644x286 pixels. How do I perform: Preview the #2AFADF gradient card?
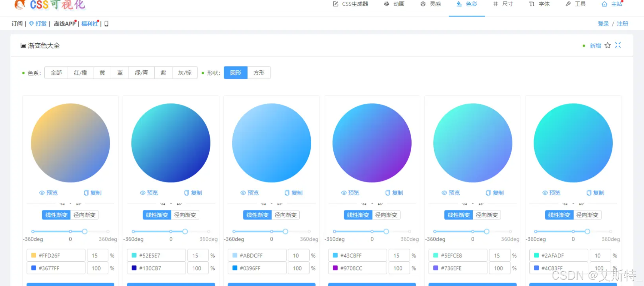pos(552,193)
